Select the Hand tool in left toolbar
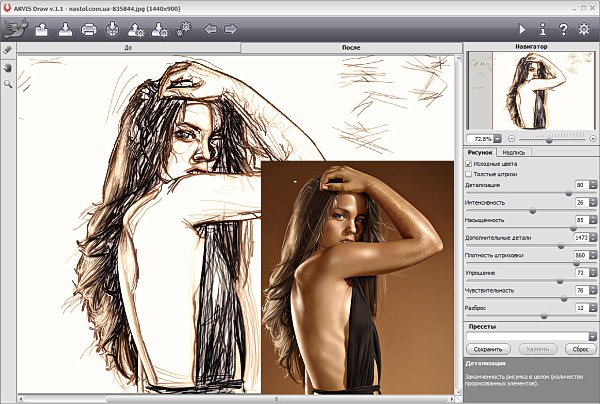 coord(8,67)
